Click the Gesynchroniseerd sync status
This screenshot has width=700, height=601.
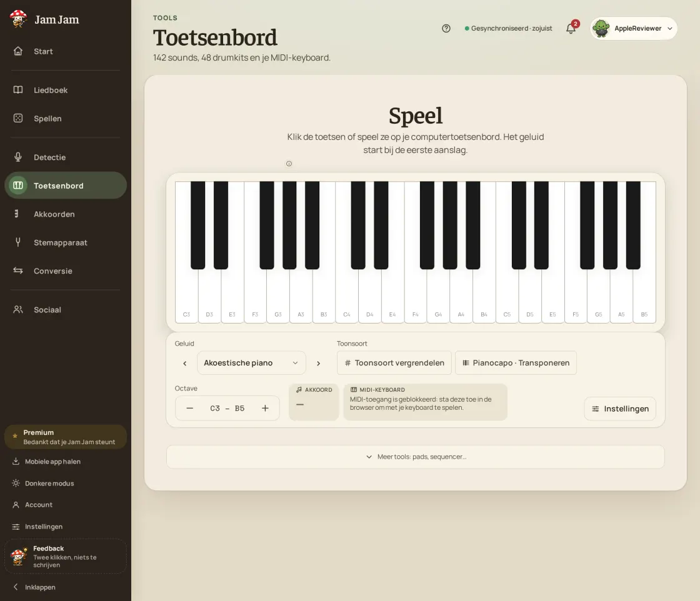[509, 29]
